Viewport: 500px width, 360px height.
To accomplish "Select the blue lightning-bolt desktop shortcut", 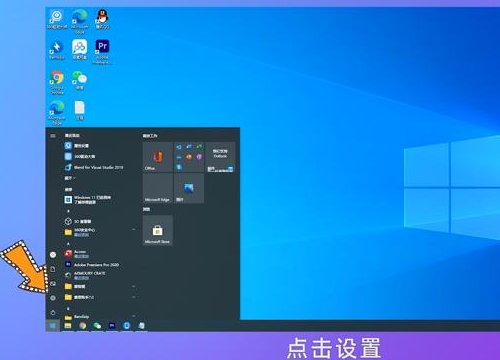I will (57, 50).
